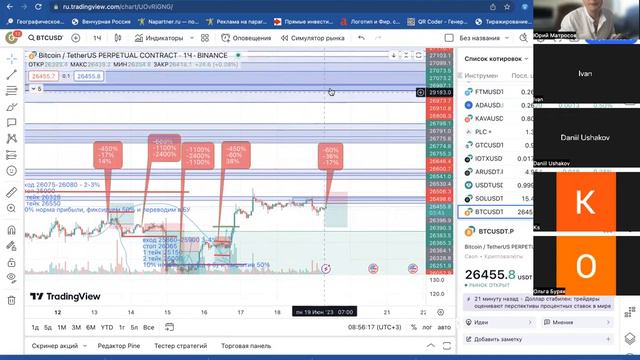Open the forecasting and measurement tools
Screen dimensions: 640x360
click(x=11, y=155)
